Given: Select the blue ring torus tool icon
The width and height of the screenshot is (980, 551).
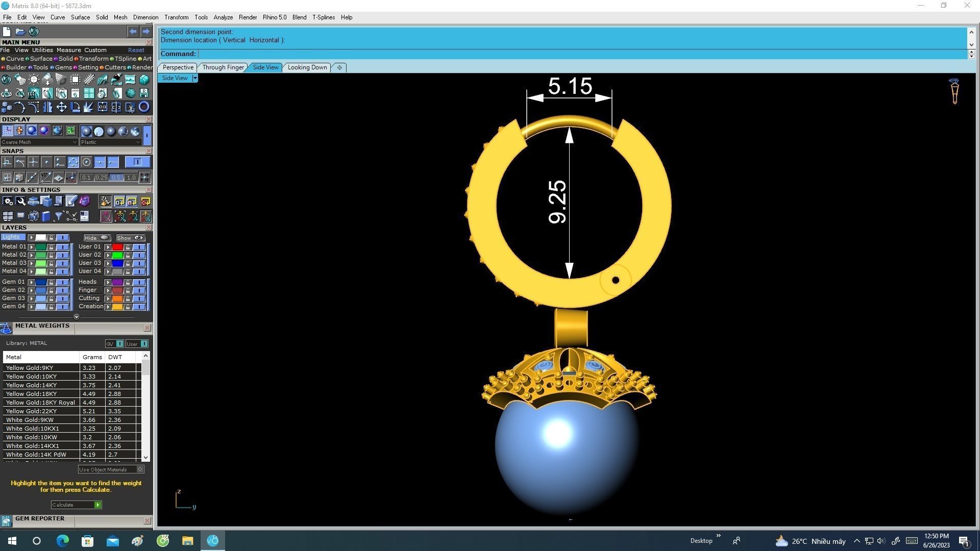Looking at the screenshot, I should point(144,107).
